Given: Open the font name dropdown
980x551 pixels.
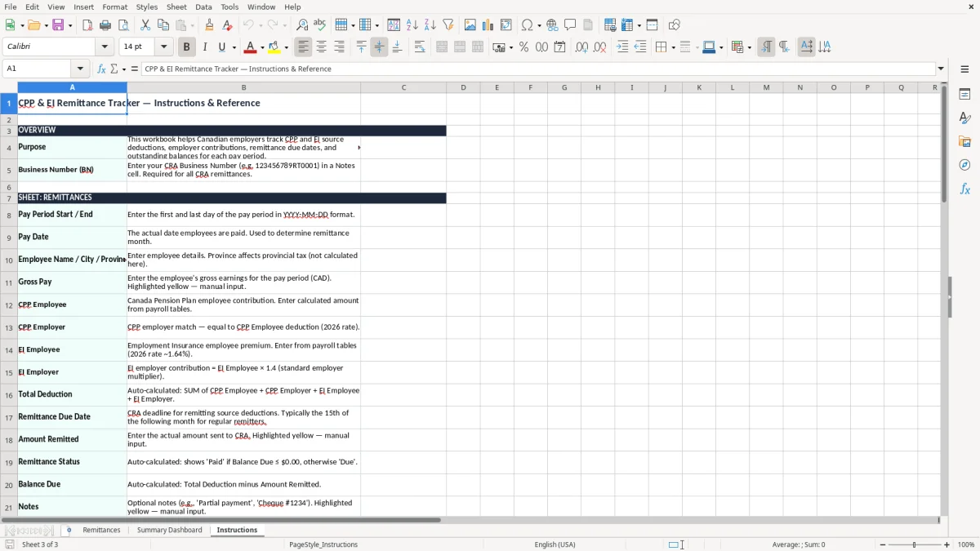Looking at the screenshot, I should 105,47.
